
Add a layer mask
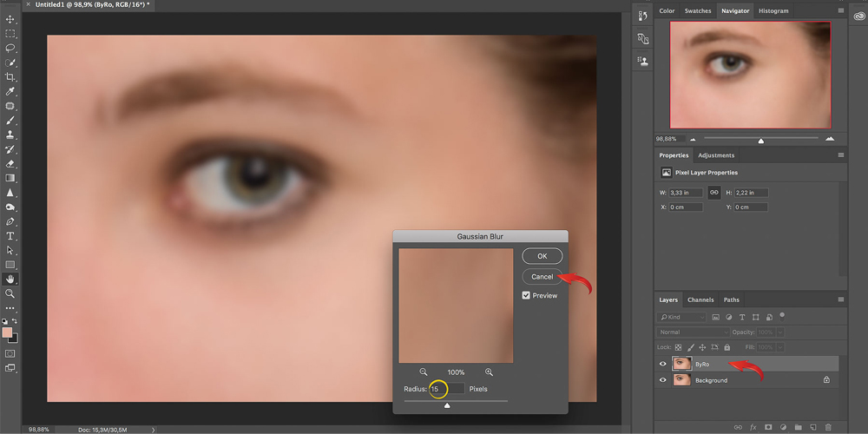point(768,427)
